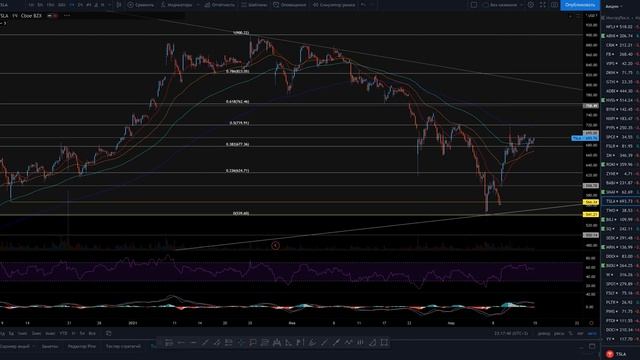Click the Fibonacci 0.382(677.36) level label
The width and height of the screenshot is (640, 360).
(237, 144)
